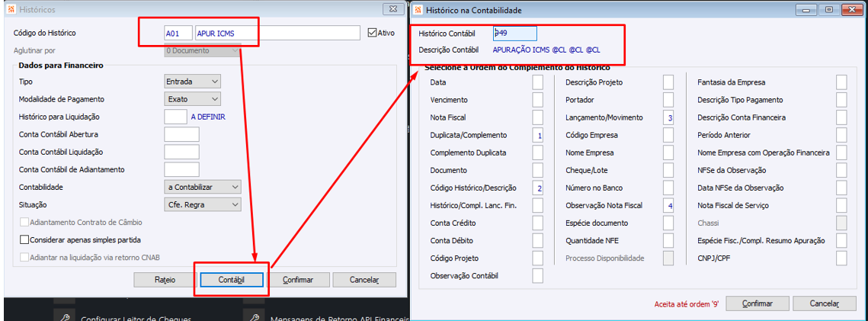Click the Rateio button

165,280
